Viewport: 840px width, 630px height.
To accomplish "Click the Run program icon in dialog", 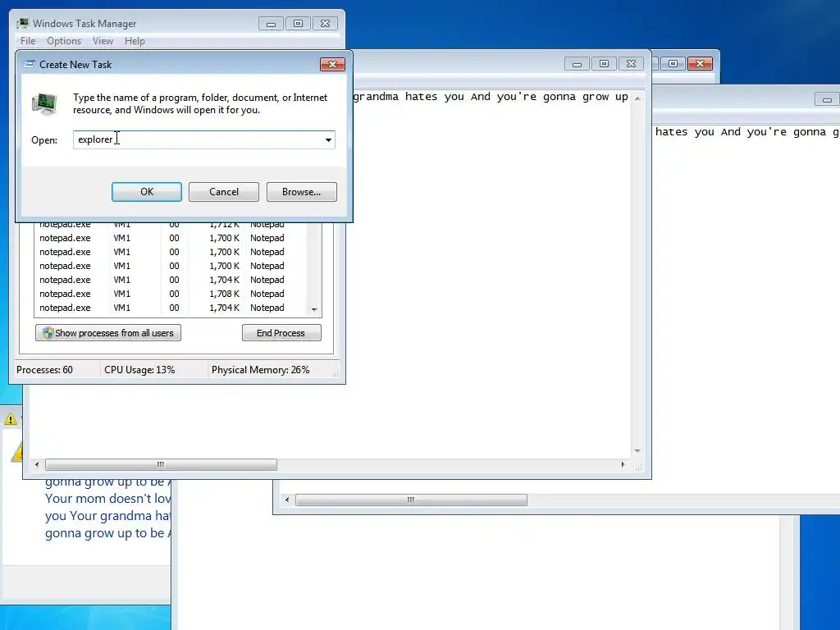I will tap(44, 104).
